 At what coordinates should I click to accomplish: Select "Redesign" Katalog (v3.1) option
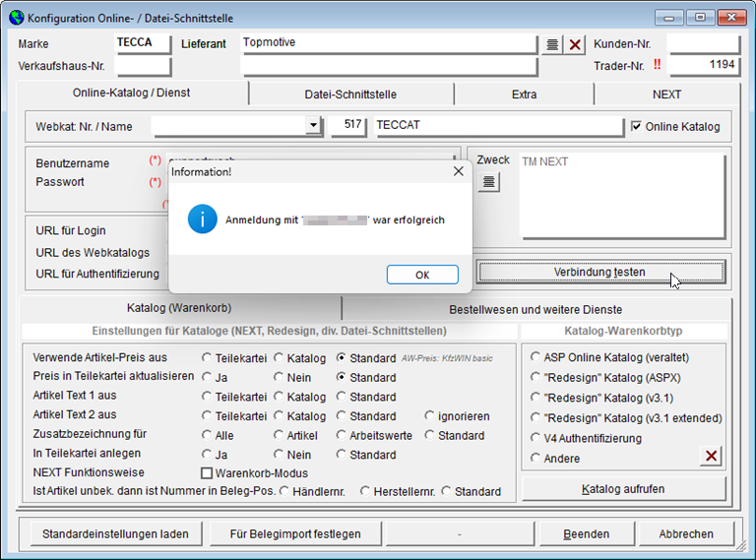tap(535, 397)
